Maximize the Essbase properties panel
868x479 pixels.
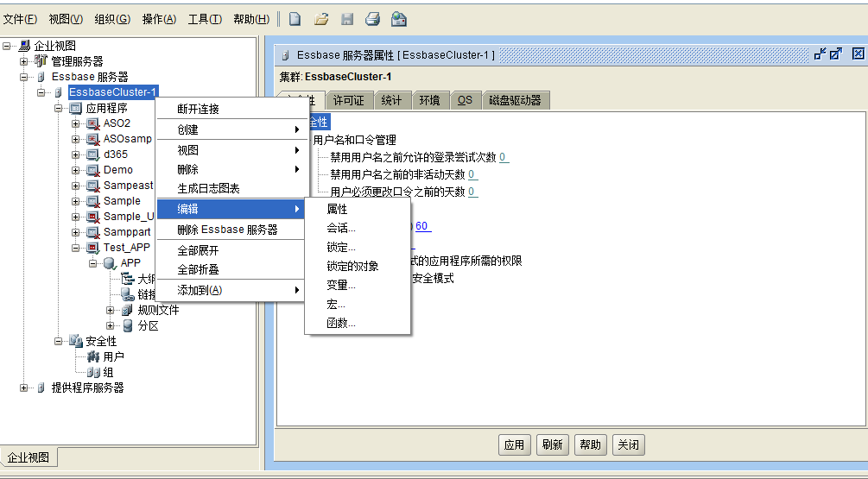point(836,54)
